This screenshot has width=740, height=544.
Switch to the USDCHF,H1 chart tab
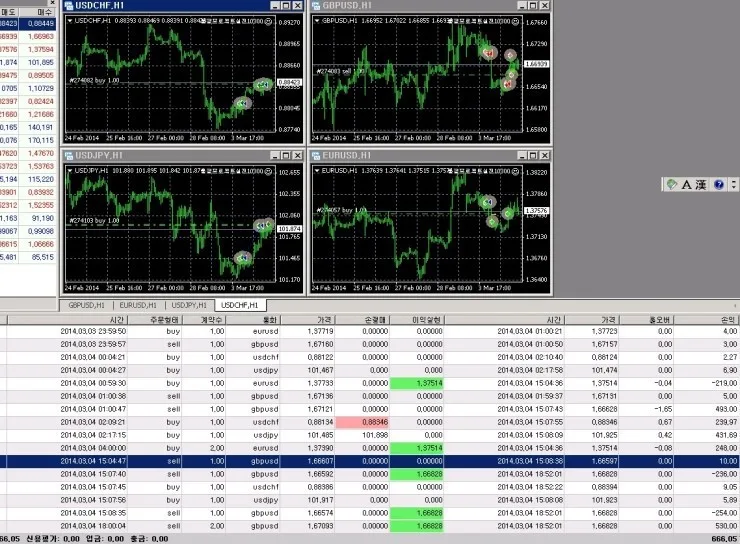240,305
